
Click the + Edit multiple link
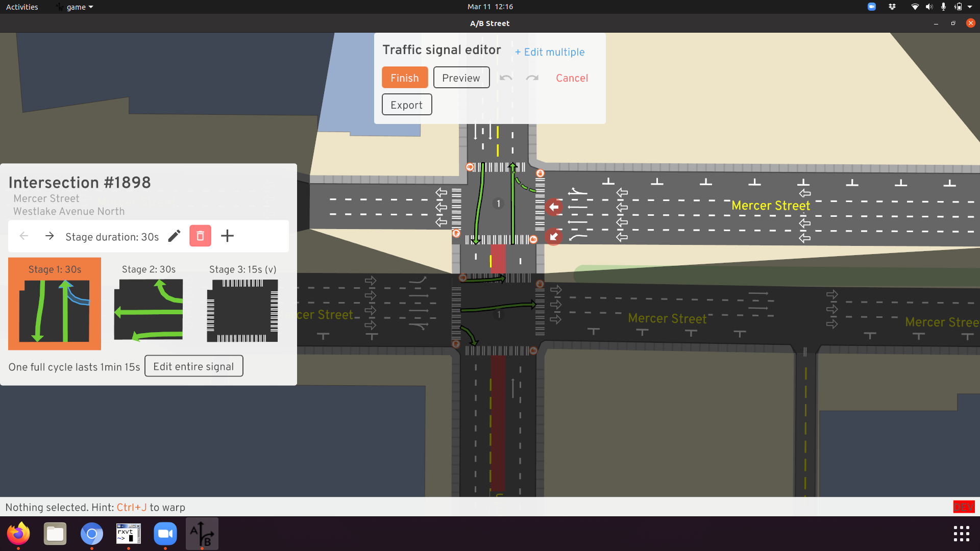(550, 52)
